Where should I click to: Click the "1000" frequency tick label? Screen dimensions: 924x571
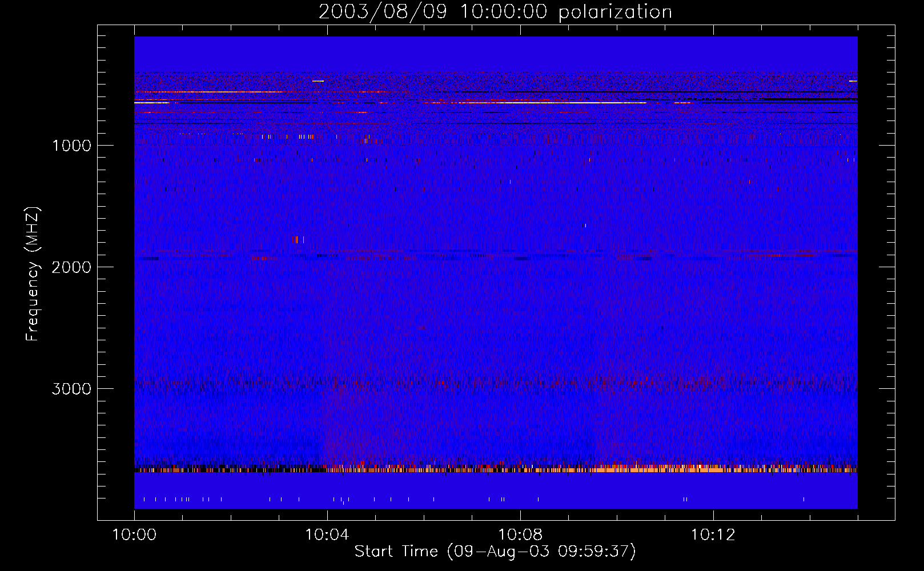point(71,146)
